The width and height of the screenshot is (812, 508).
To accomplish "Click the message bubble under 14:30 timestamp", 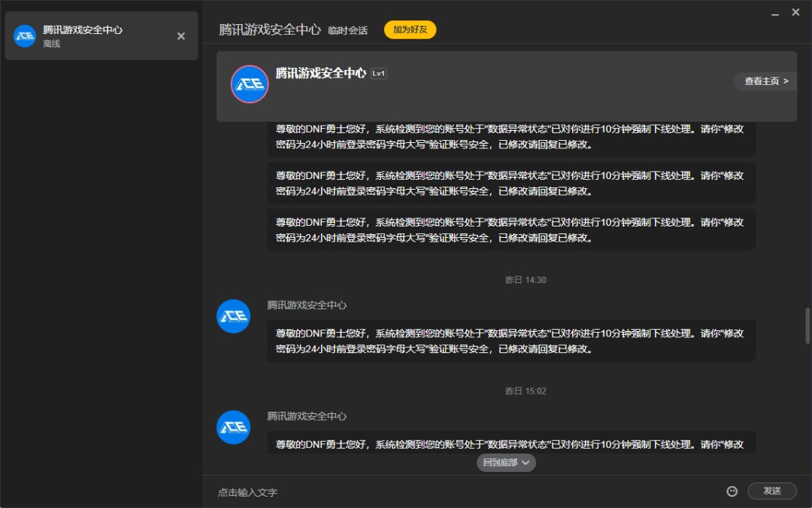I will point(511,341).
